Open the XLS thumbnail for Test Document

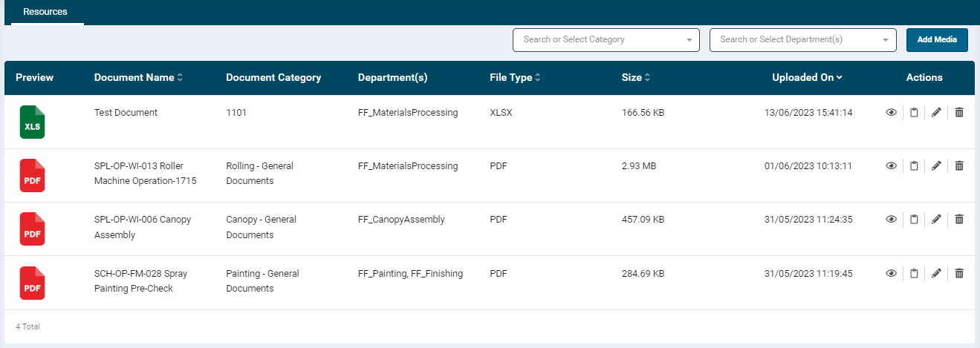tap(32, 122)
